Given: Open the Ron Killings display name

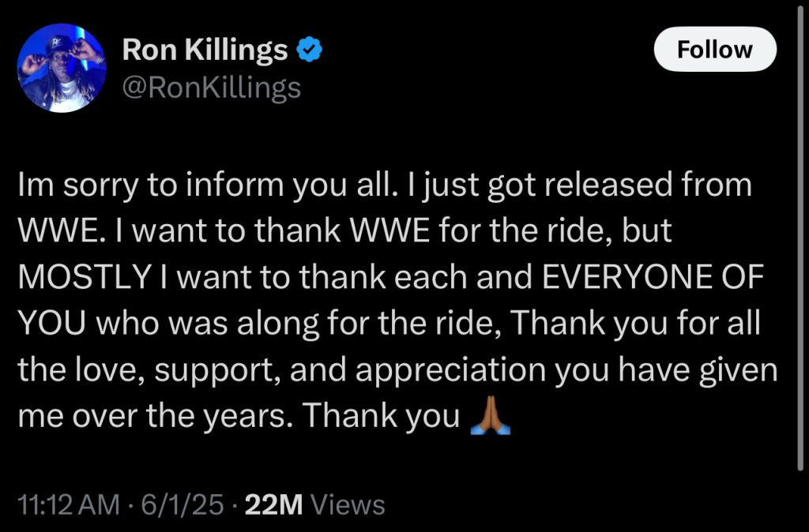Looking at the screenshot, I should (205, 51).
